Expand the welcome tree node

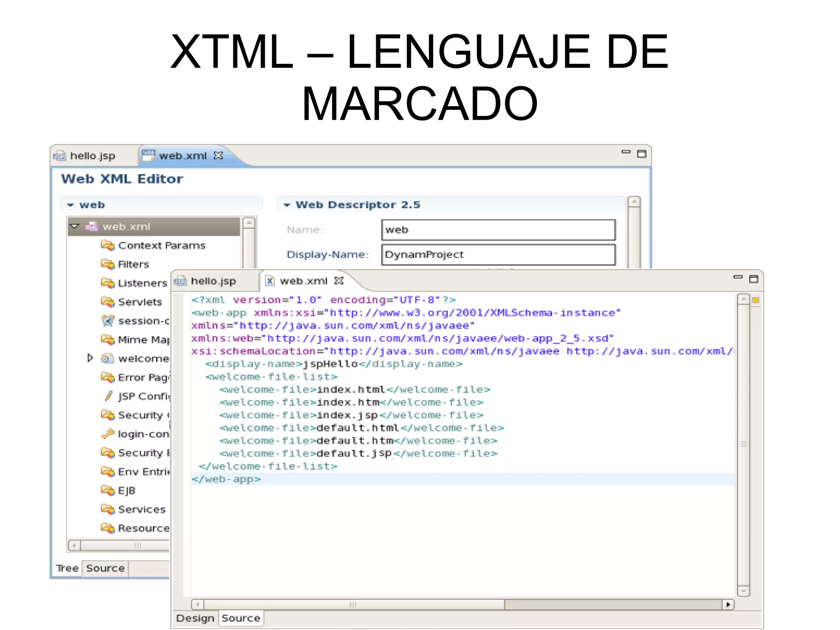pos(90,358)
